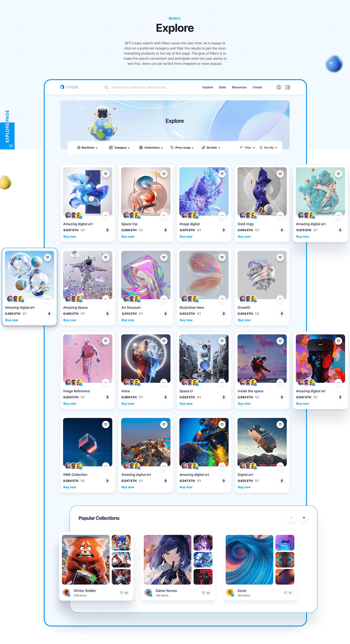Open more options on Space trip card
This screenshot has width=350, height=644.
[164, 215]
